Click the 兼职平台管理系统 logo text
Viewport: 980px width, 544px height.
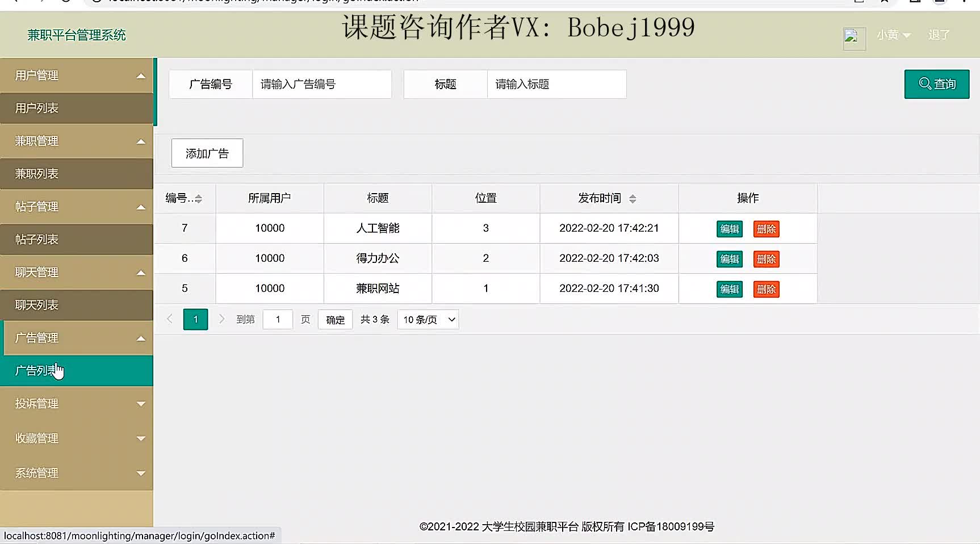(77, 35)
